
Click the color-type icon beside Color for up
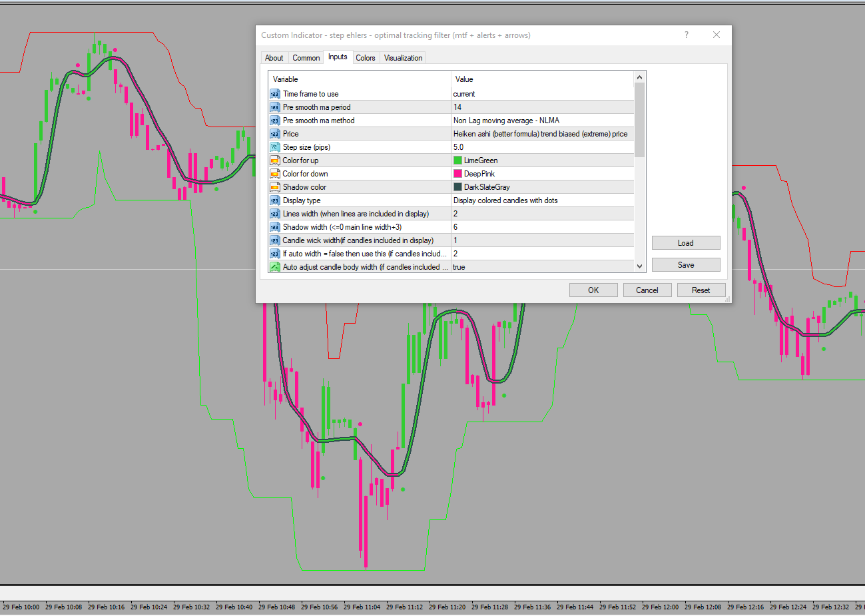point(274,160)
